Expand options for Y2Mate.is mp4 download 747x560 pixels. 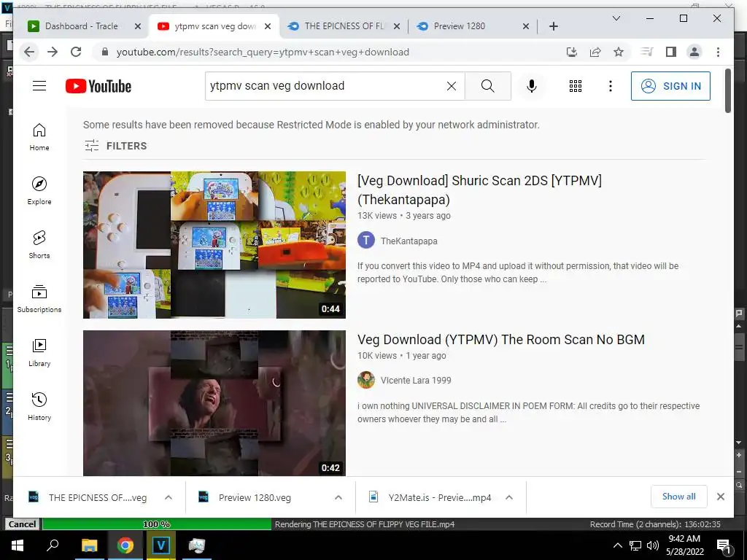(508, 497)
